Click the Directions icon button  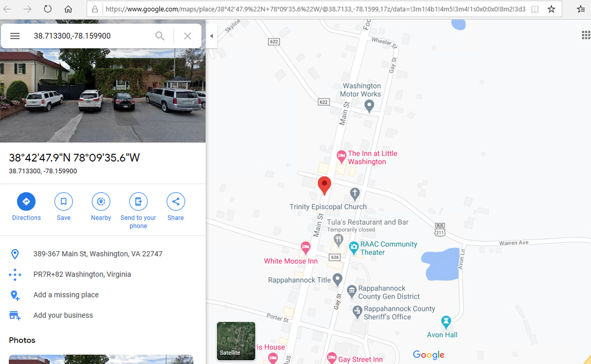tap(26, 201)
